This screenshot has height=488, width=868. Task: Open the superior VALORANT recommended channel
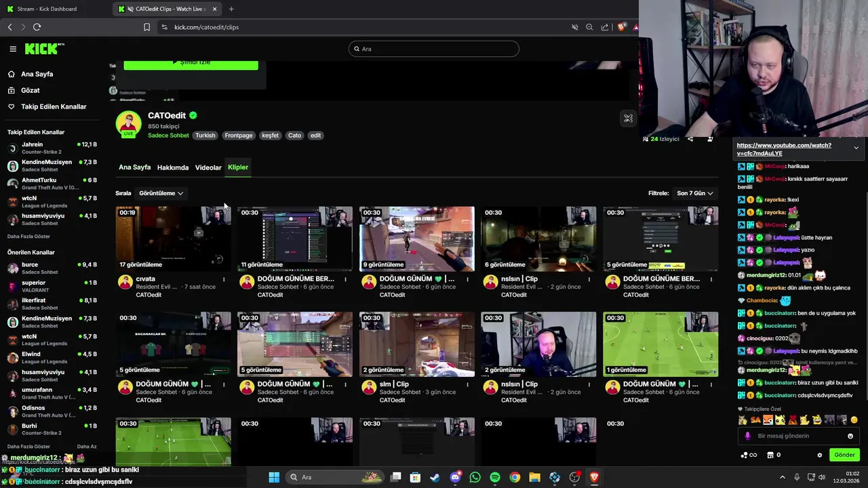click(x=52, y=286)
